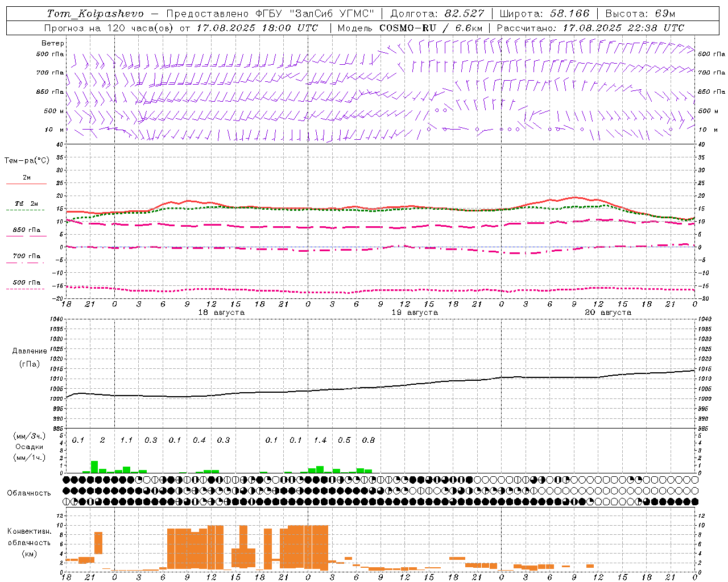The height and width of the screenshot is (582, 728).
Task: Click model name COSMO-RU / 6.6км
Action: click(x=431, y=28)
